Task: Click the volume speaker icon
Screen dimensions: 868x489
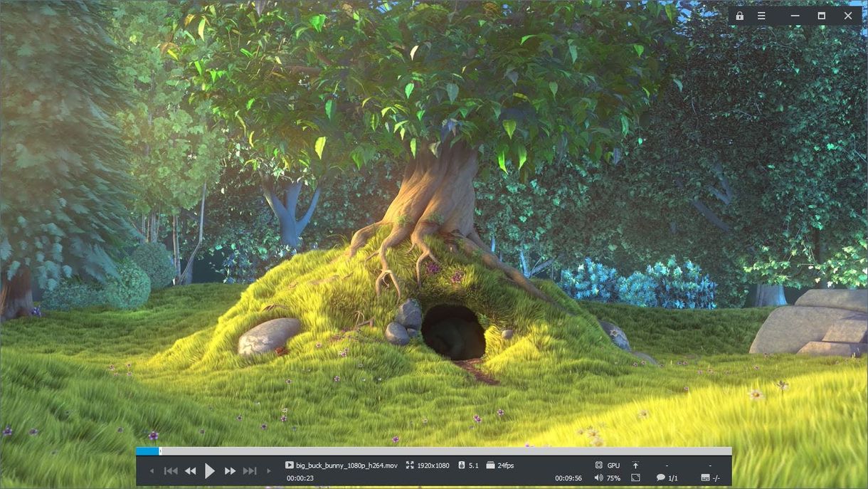Action: click(598, 478)
